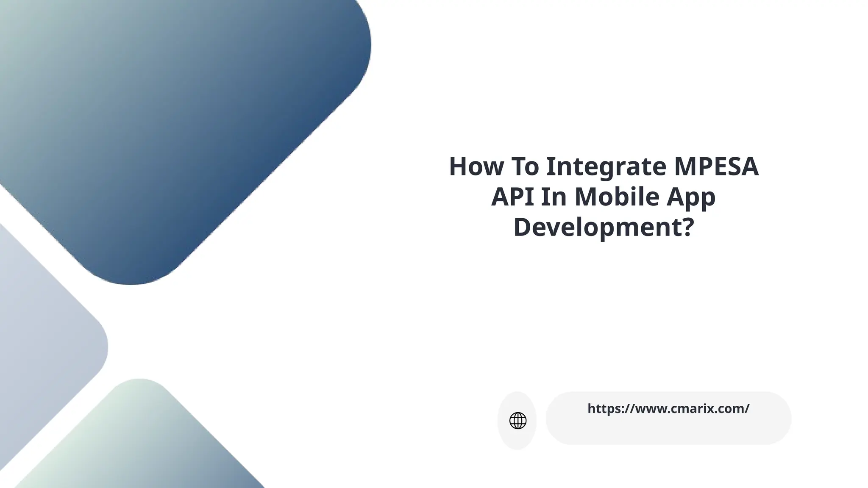Open the https://www.cmarix.com/ link

click(668, 409)
